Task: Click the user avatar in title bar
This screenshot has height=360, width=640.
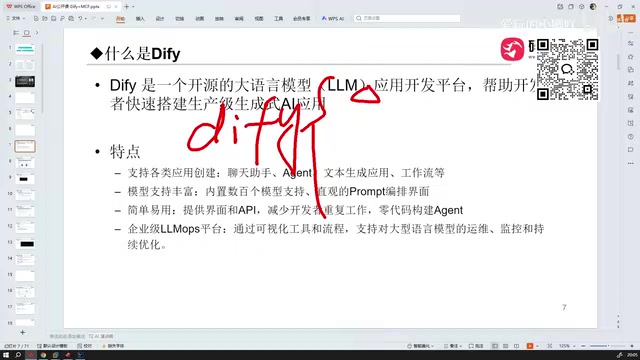Action: pyautogui.click(x=593, y=7)
